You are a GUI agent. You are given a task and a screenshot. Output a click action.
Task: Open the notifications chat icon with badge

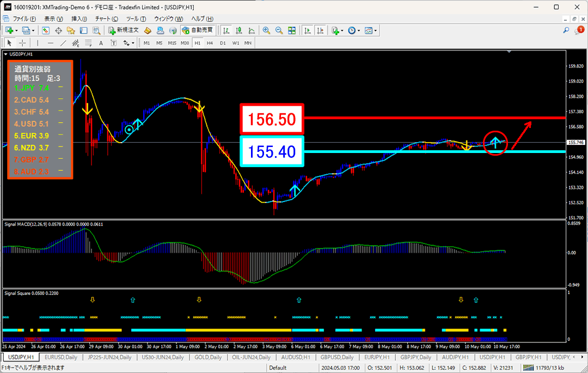click(579, 30)
